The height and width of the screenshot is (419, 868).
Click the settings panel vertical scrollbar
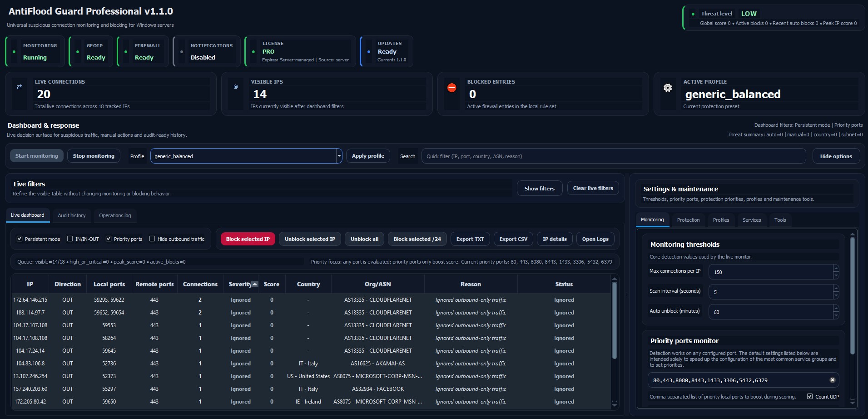852,295
